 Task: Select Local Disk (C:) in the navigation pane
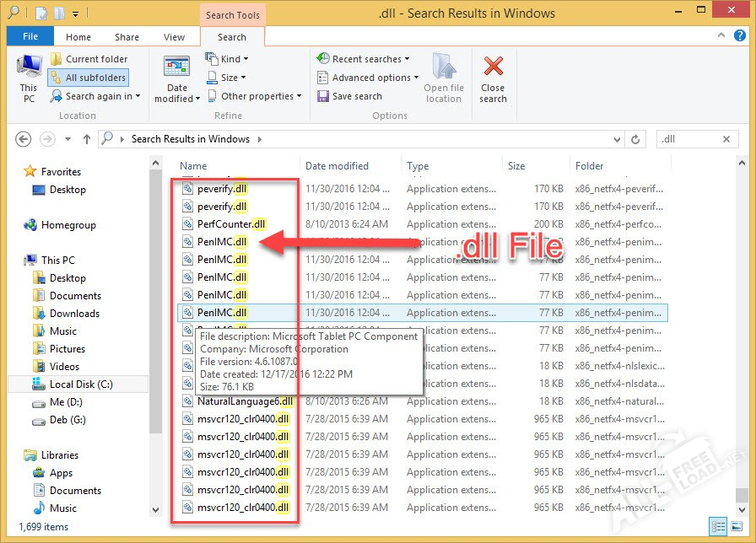(80, 384)
